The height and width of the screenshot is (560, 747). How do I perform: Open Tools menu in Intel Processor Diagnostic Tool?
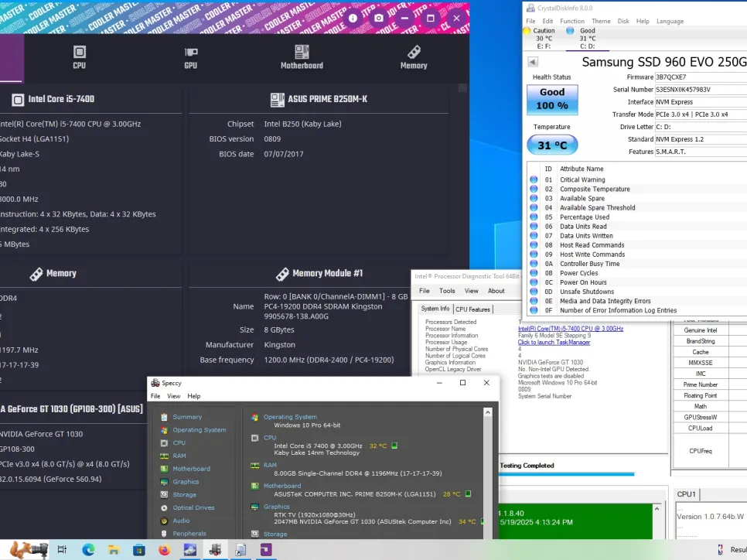click(447, 291)
